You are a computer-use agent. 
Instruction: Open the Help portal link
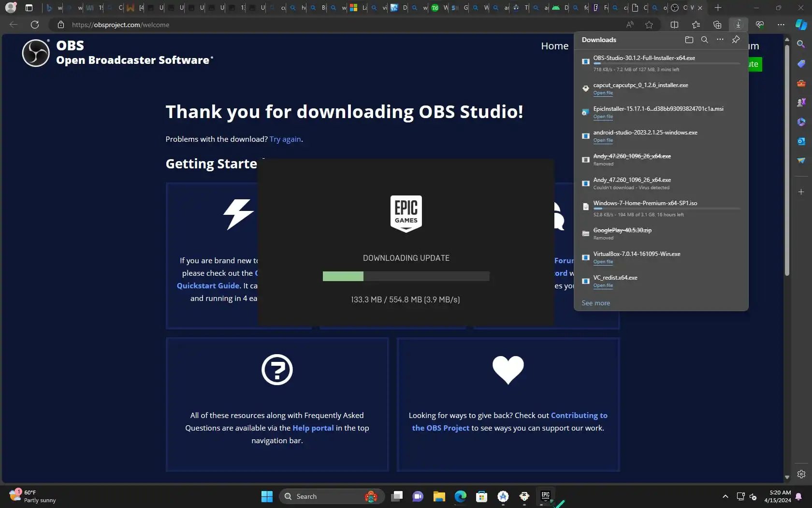point(313,428)
